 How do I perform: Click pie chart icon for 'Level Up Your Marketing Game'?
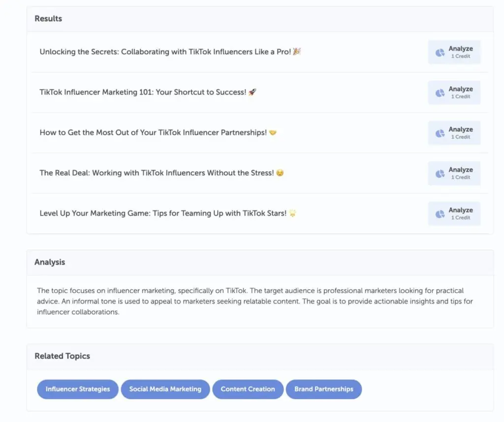point(440,214)
